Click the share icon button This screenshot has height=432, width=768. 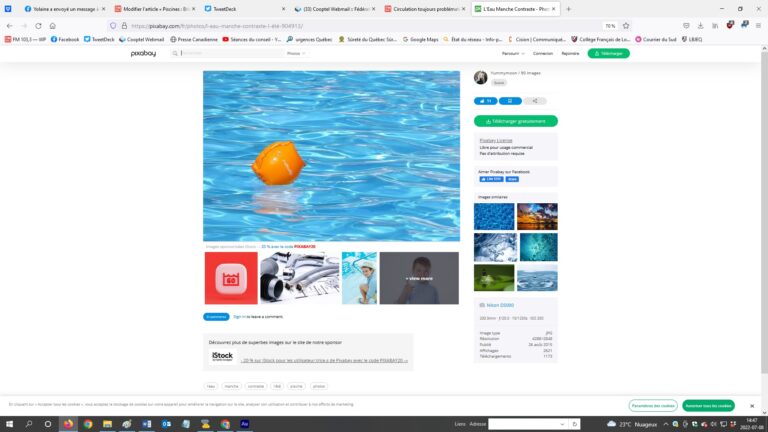[x=535, y=101]
